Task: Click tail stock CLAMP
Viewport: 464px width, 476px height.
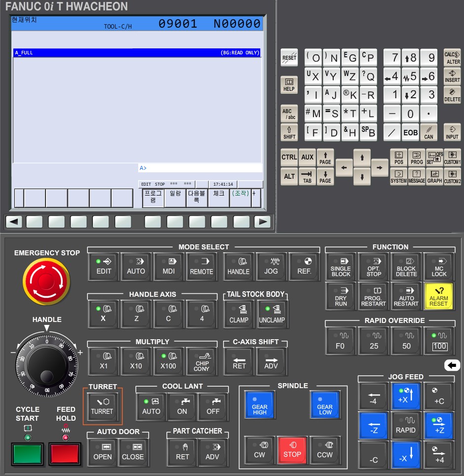Action: point(238,314)
